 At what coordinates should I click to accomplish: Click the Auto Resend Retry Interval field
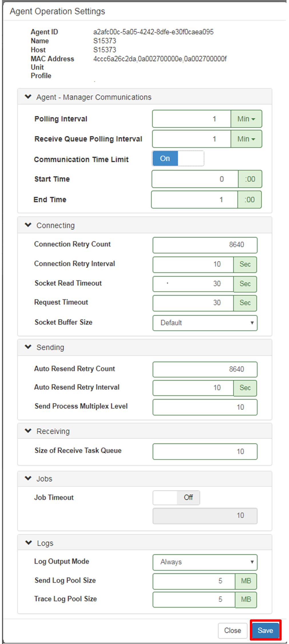coord(193,388)
